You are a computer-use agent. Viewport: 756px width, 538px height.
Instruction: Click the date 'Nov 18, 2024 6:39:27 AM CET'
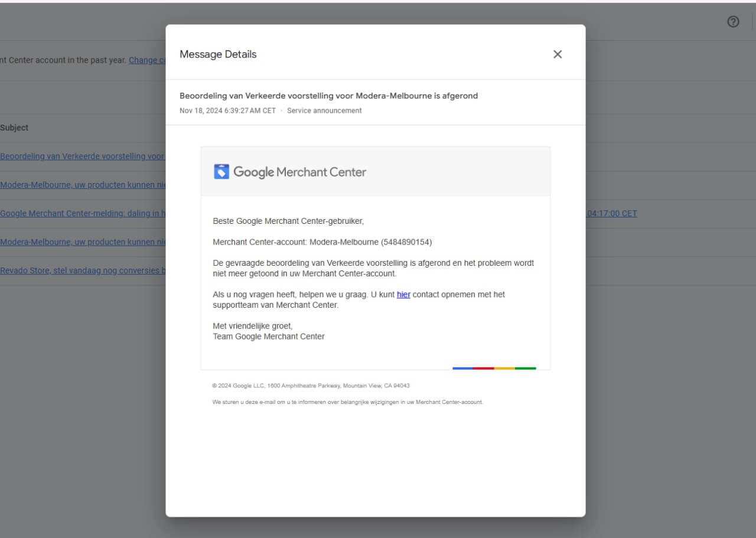227,110
